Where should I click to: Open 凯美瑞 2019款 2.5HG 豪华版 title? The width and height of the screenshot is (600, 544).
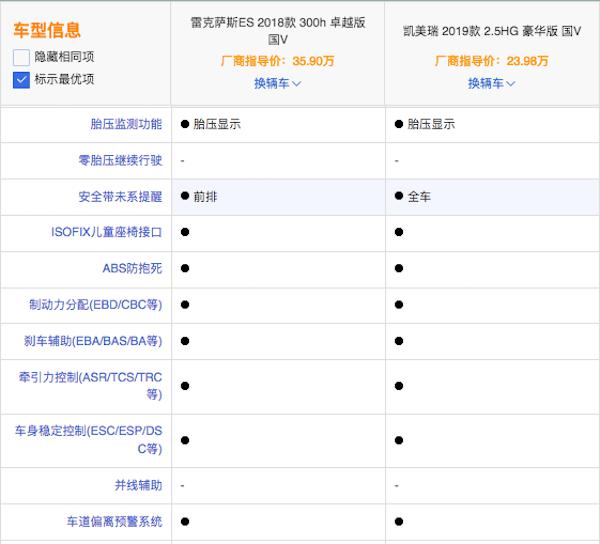click(x=492, y=31)
